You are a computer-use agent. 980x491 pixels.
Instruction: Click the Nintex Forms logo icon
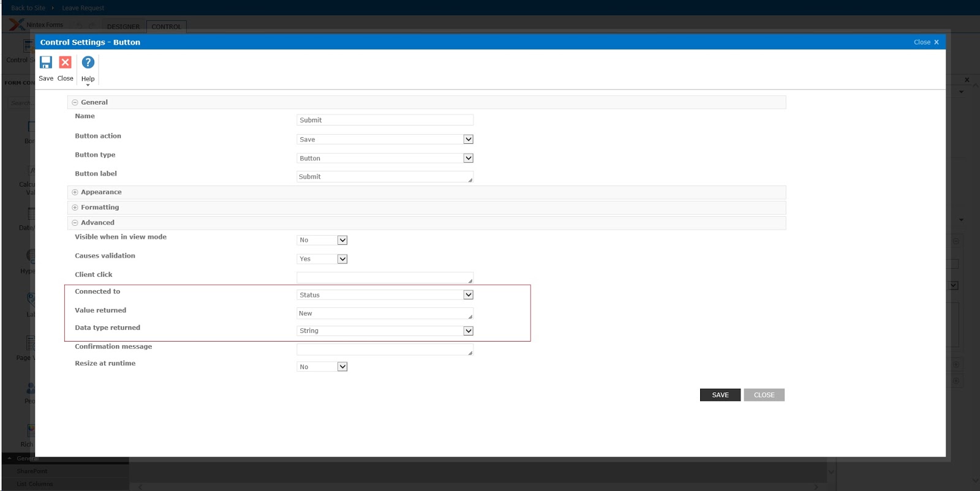click(x=17, y=24)
